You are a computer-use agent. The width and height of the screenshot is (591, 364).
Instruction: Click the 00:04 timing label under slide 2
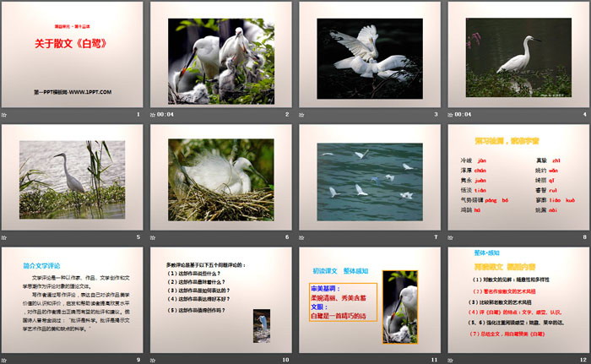(166, 113)
